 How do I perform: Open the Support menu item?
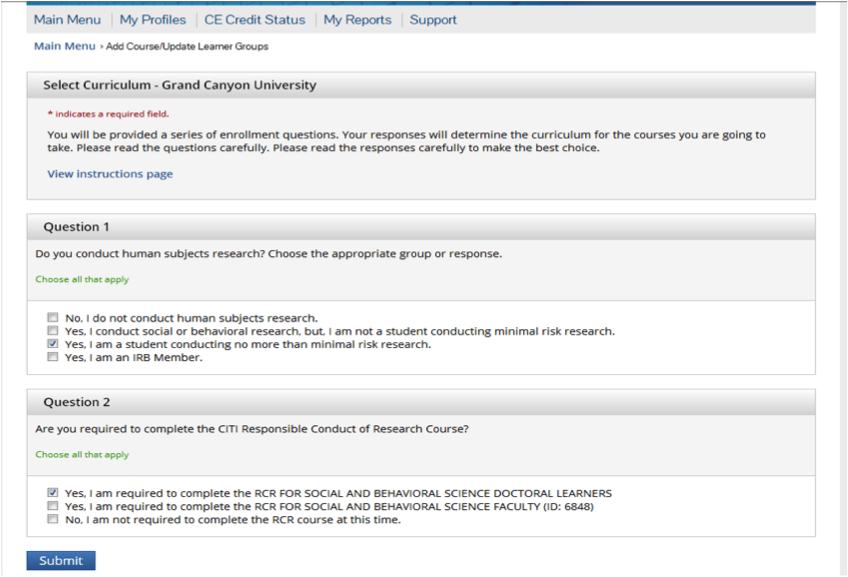(433, 20)
